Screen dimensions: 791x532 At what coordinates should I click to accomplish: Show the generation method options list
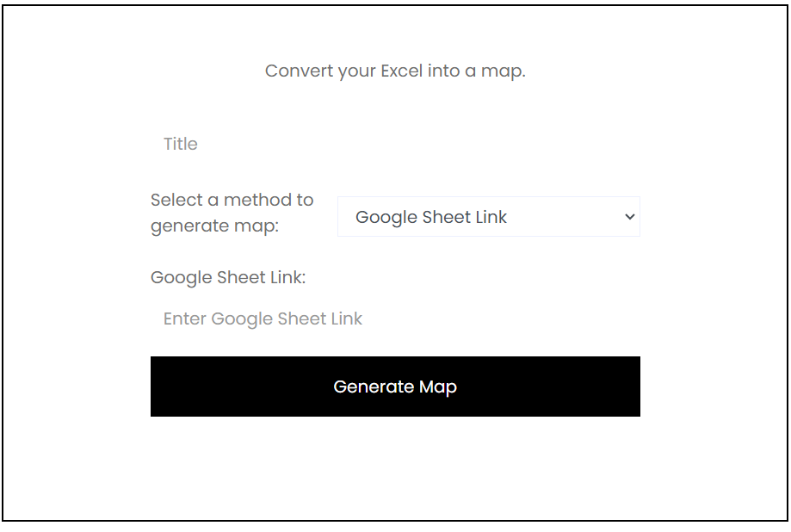coord(488,217)
